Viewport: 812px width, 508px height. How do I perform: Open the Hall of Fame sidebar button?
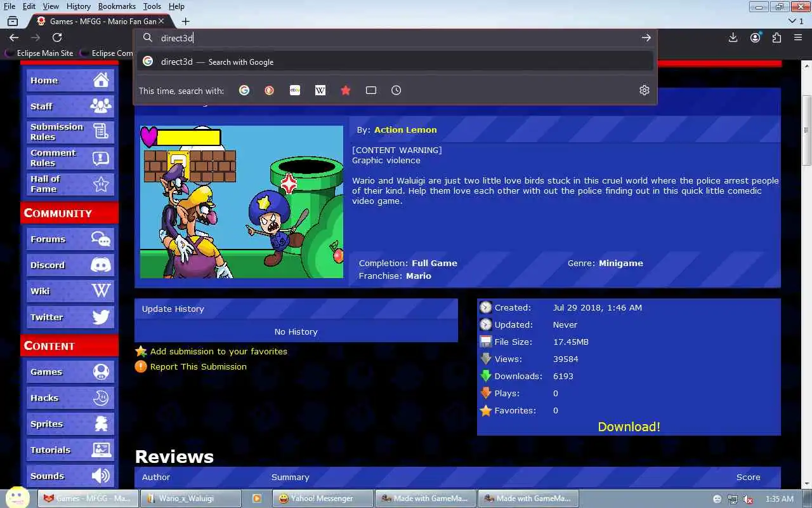[70, 184]
